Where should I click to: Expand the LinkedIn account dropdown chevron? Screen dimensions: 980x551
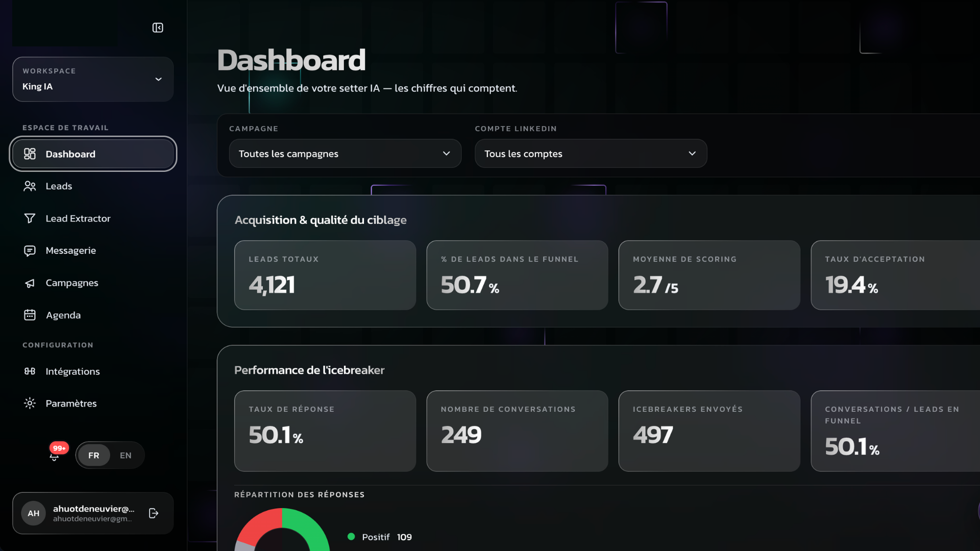point(692,154)
